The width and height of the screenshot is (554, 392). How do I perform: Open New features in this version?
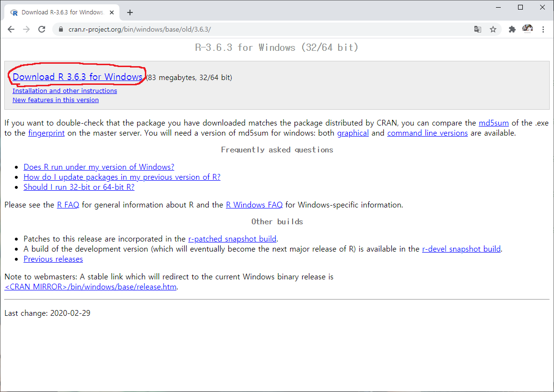point(56,100)
